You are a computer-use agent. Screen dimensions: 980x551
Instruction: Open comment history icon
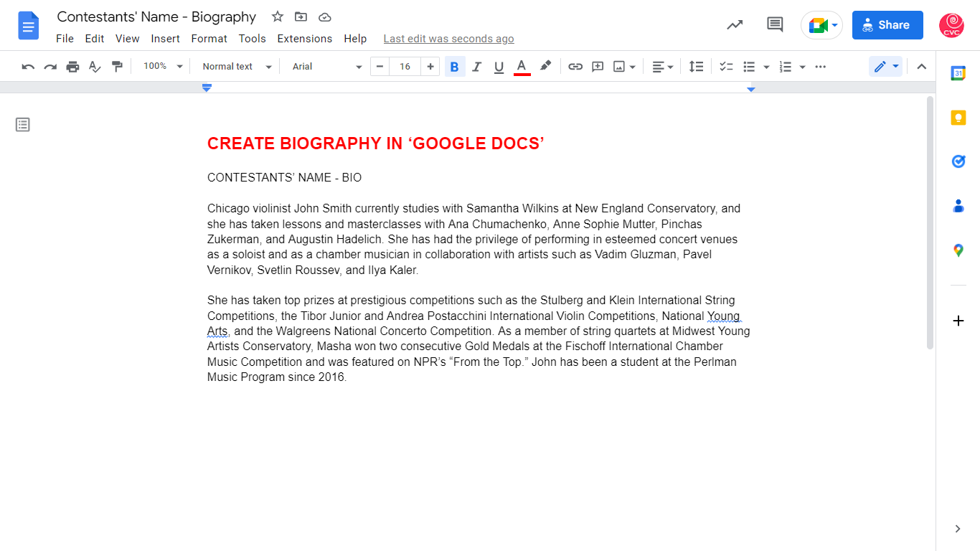(775, 25)
